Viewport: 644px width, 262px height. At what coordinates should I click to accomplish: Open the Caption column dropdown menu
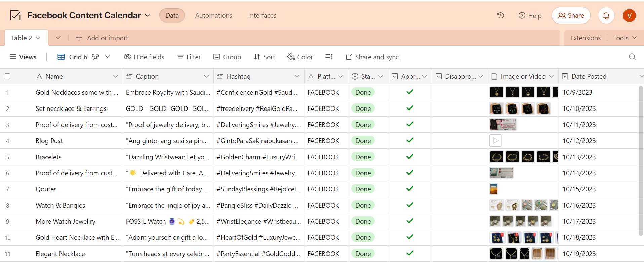pos(206,76)
